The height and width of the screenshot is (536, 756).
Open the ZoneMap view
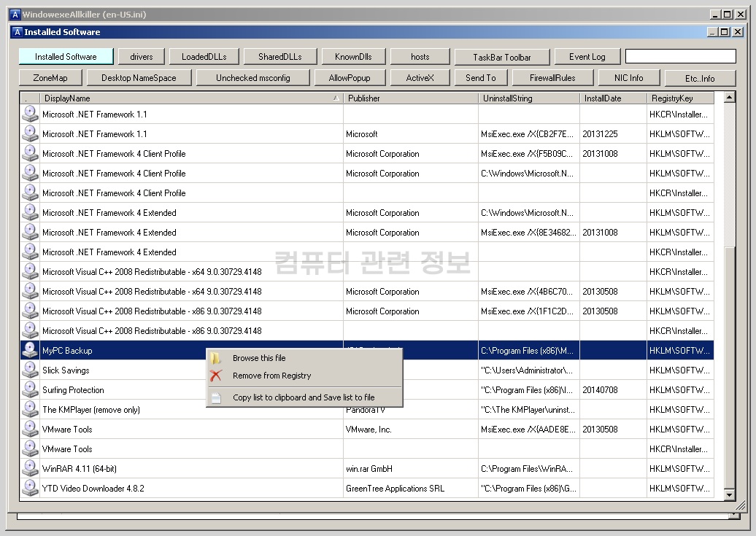click(x=50, y=77)
